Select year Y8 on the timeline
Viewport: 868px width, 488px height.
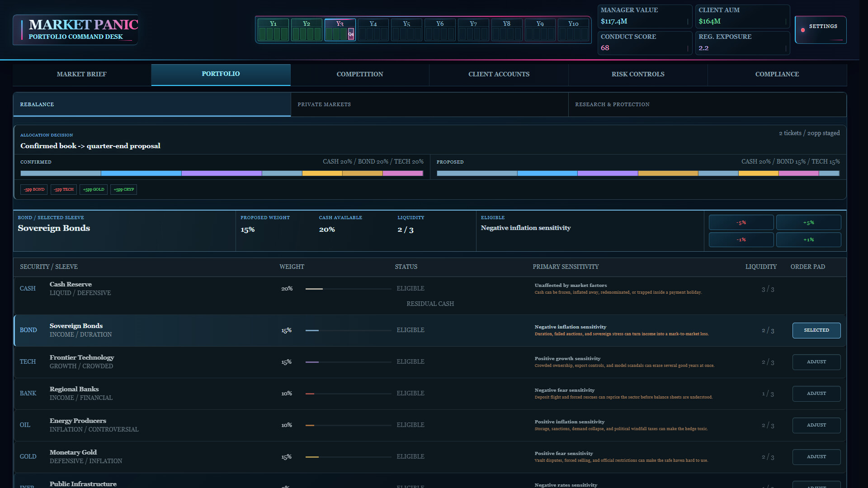tap(507, 30)
